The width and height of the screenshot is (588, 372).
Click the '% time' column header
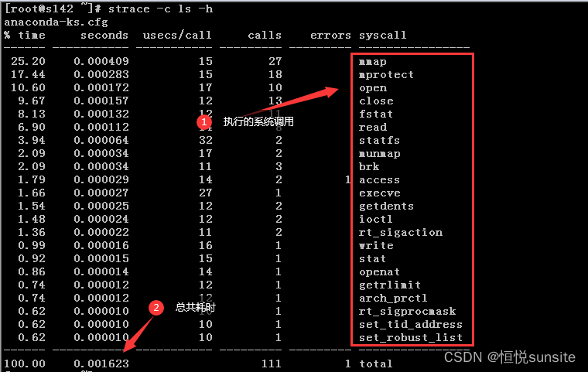(x=25, y=36)
